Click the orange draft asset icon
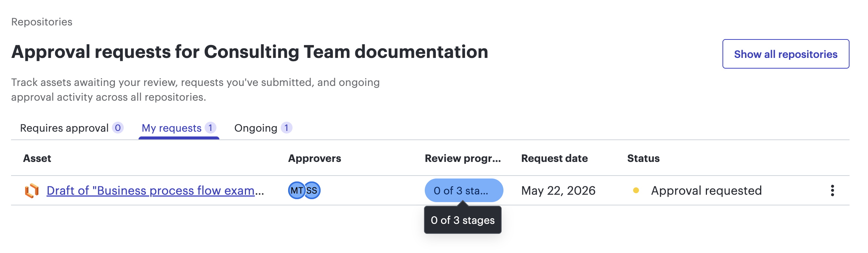Screen dimensions: 868x253 point(32,191)
